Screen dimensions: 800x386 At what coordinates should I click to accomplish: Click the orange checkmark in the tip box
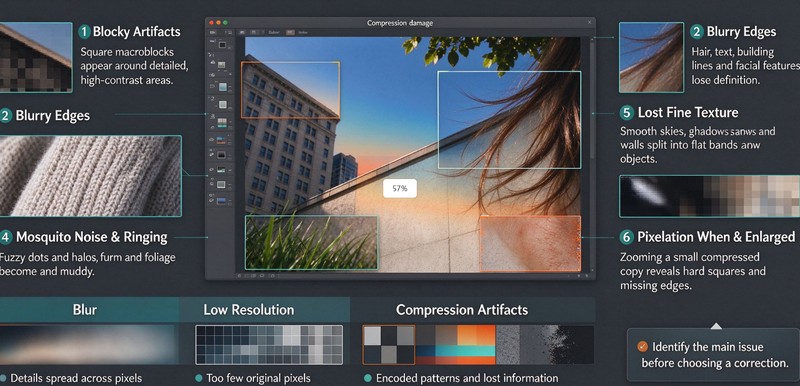[642, 347]
